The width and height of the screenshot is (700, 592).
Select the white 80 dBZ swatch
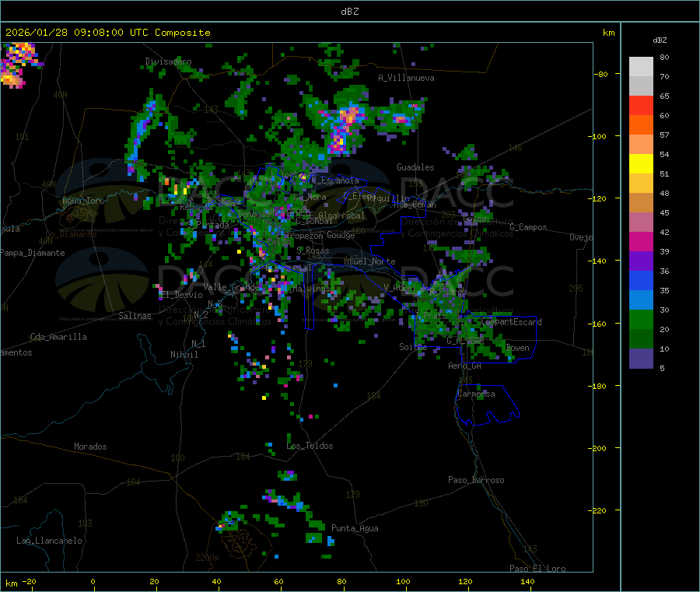coord(641,67)
